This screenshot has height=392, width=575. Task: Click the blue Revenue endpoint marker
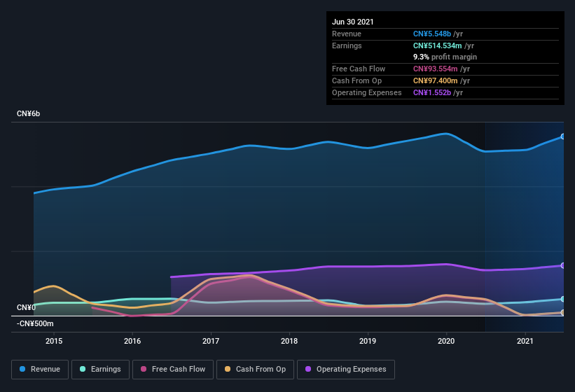(x=563, y=136)
